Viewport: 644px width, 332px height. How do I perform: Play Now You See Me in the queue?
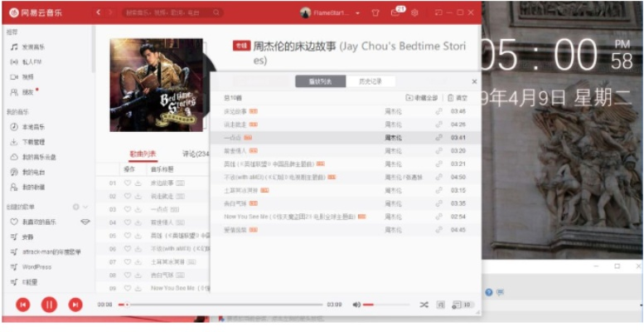345,217
